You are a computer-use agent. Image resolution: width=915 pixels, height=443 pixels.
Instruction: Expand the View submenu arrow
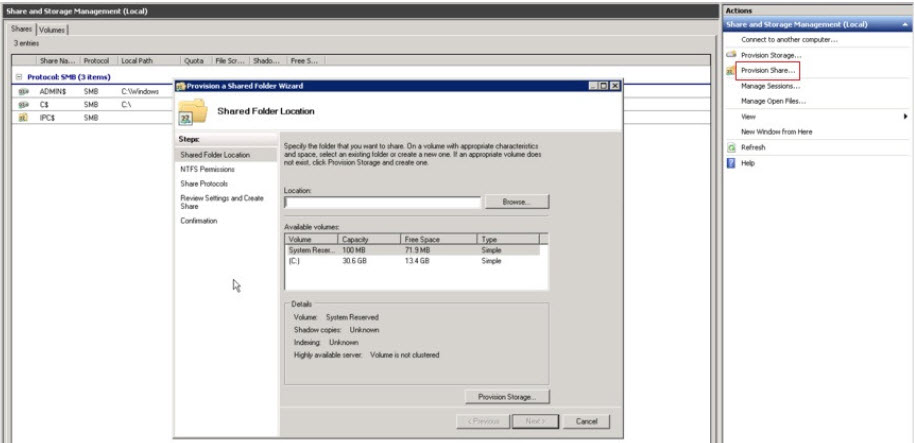[x=905, y=117]
